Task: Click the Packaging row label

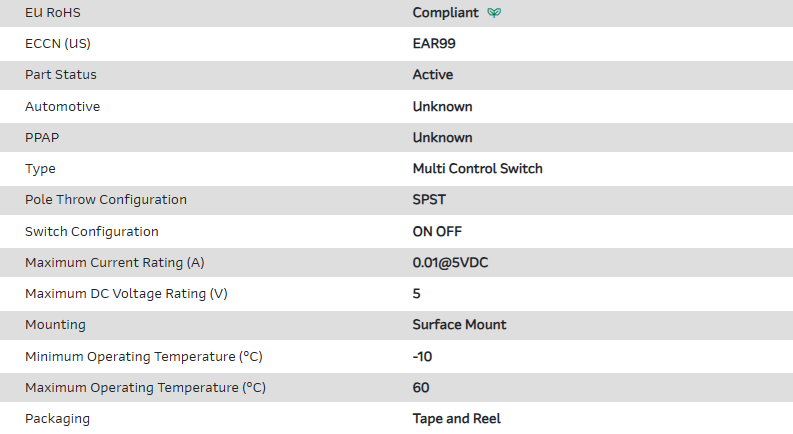Action: click(x=57, y=418)
